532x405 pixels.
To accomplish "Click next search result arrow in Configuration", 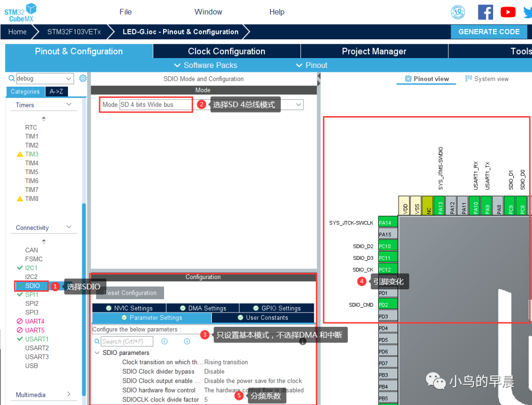I will click(x=187, y=342).
